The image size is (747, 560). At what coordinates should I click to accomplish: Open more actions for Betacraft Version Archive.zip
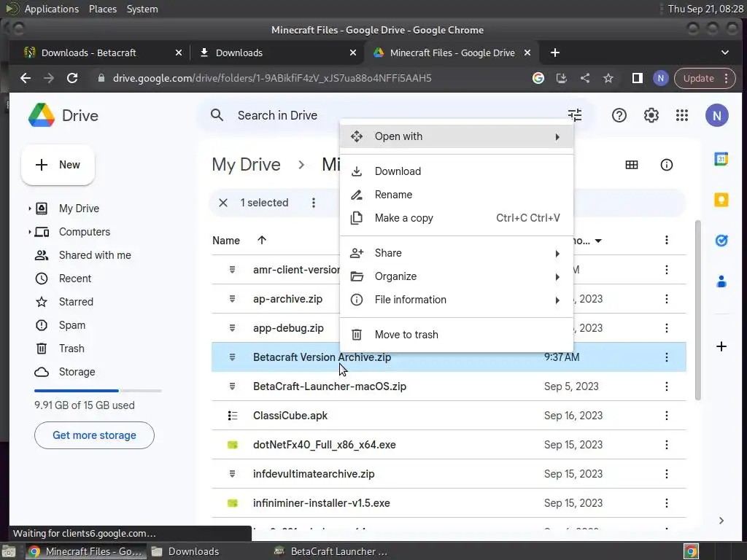coord(666,357)
